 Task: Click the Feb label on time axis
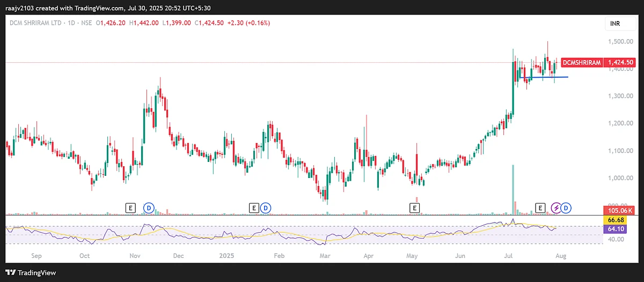pos(279,257)
